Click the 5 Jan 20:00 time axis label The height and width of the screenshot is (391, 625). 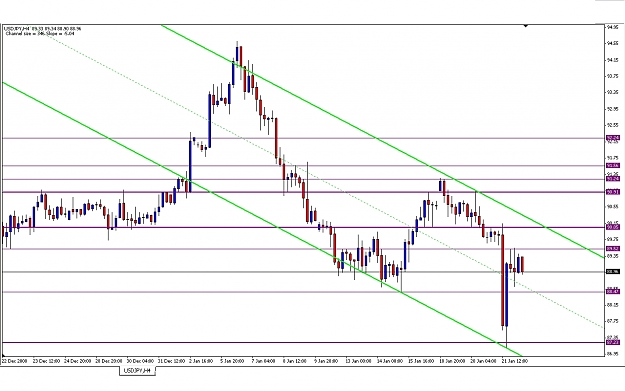coord(232,361)
